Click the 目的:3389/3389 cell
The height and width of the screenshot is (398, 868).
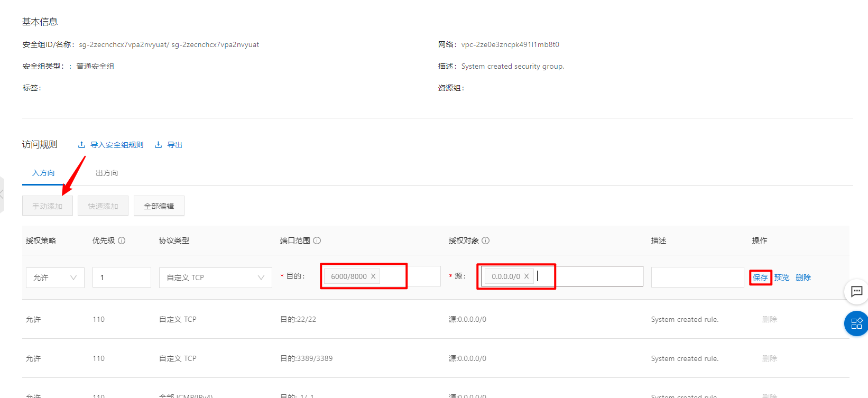307,358
